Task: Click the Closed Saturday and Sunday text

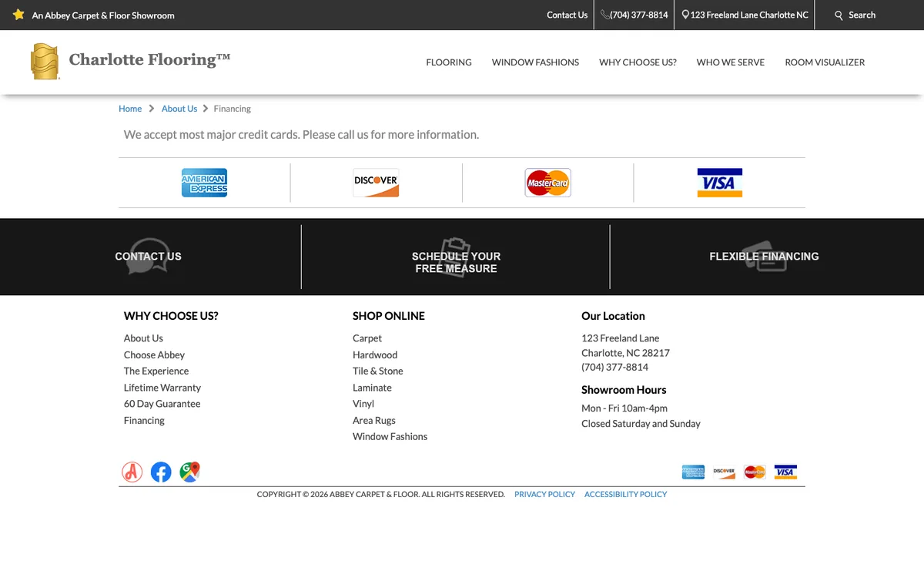Action: coord(641,424)
